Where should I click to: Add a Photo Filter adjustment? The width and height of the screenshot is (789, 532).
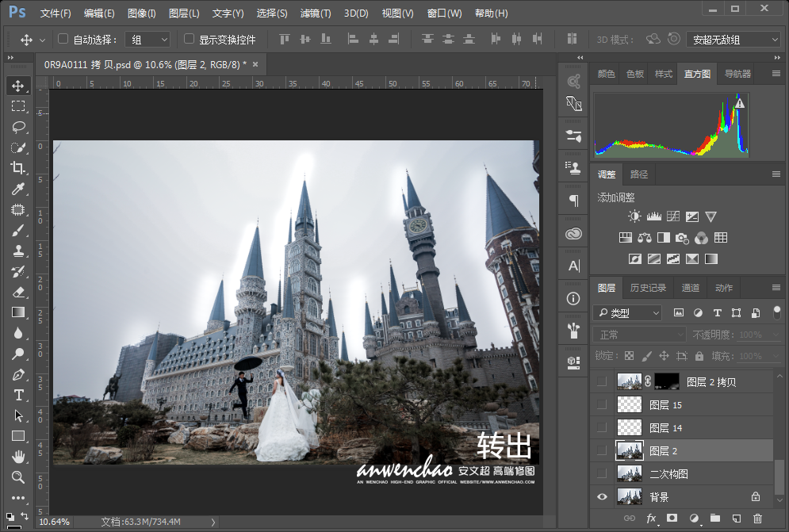pos(682,238)
